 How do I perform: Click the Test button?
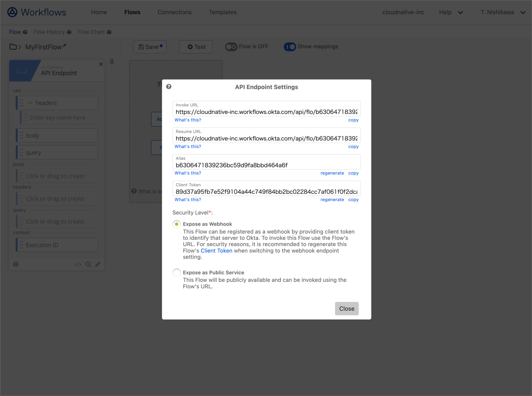pos(196,47)
